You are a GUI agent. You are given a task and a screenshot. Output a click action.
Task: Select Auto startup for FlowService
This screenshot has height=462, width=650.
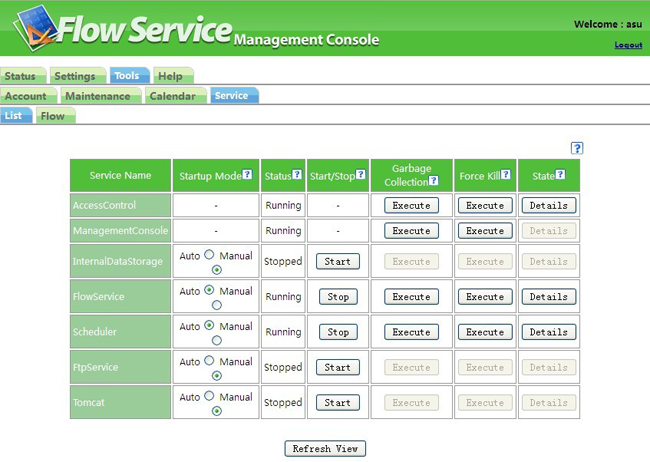tap(209, 289)
